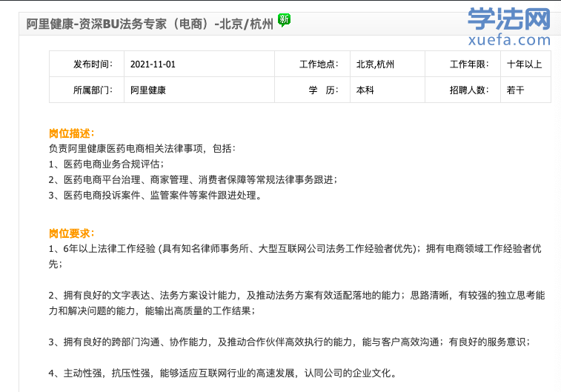
Task: Click requirement 4 about 主动性强，抗压性强
Action: coord(223,373)
